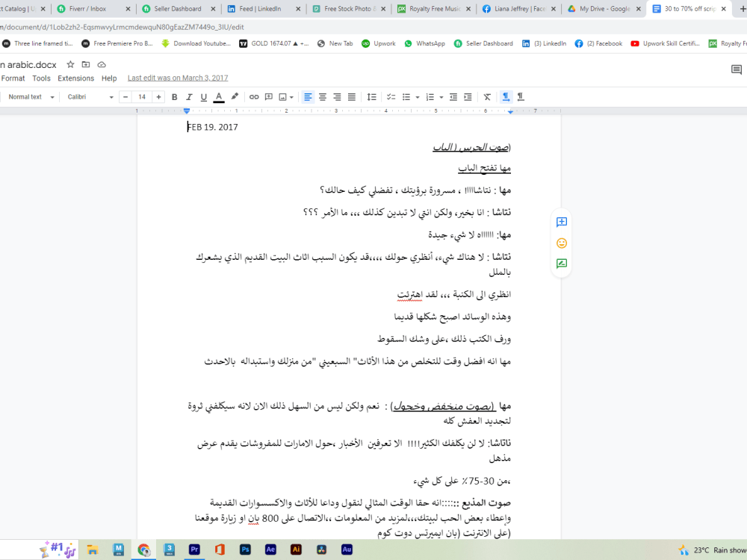
Task: Expand the bulleted list options arrow
Action: pos(418,97)
